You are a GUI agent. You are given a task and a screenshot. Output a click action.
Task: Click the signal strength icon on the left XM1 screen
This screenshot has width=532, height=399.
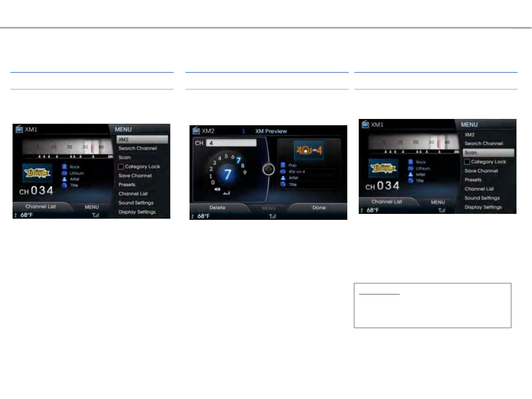tap(96, 215)
